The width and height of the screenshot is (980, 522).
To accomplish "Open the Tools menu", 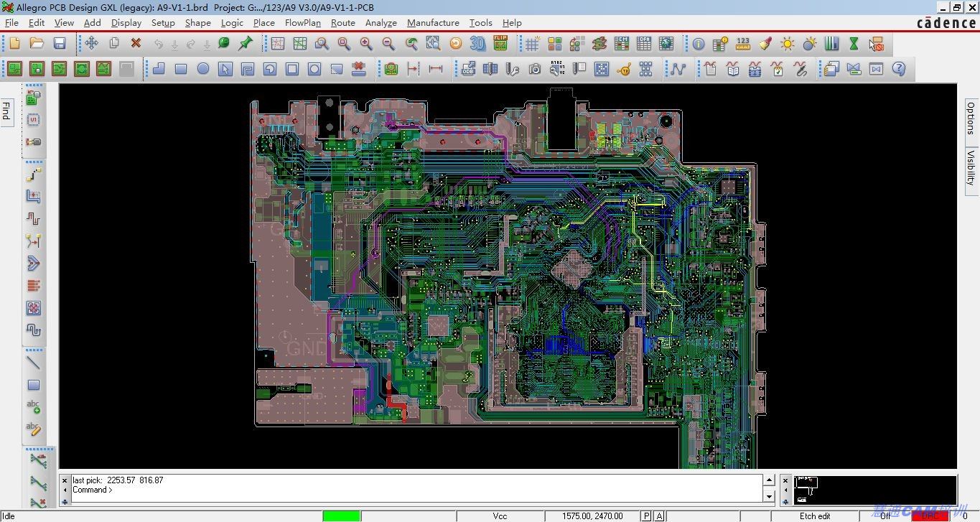I will click(x=481, y=23).
